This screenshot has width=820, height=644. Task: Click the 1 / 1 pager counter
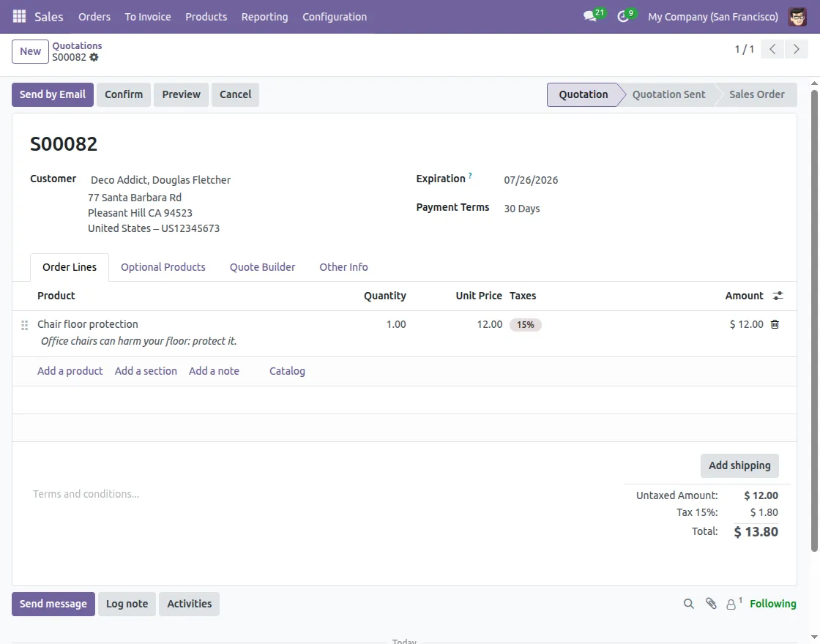point(744,49)
